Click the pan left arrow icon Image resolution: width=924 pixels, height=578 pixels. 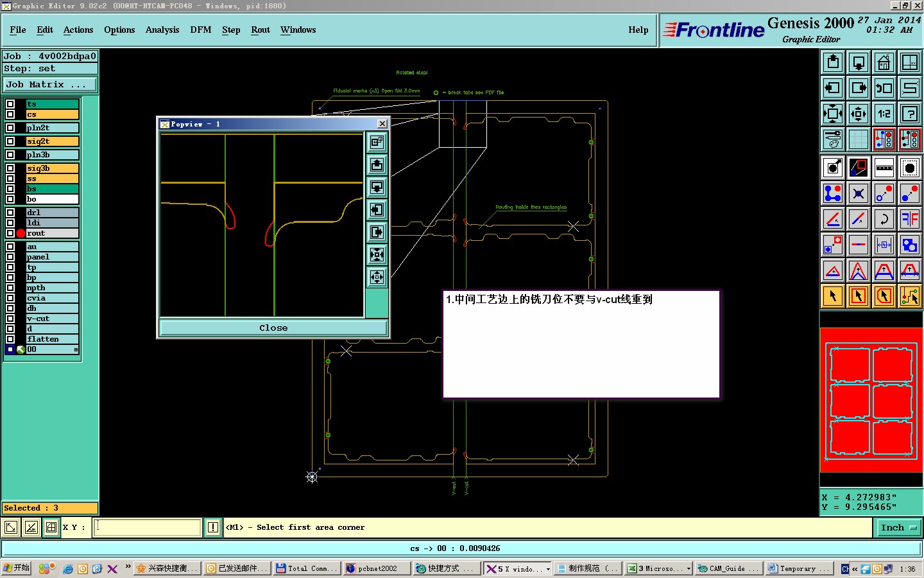click(833, 88)
